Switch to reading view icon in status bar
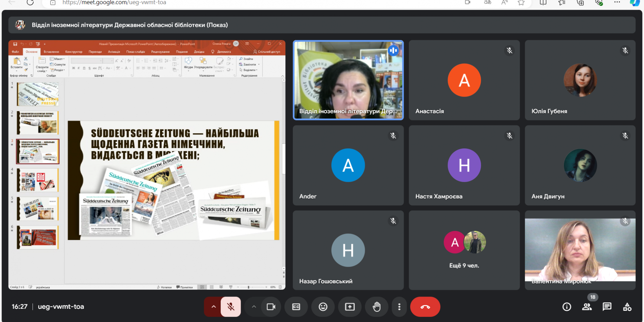The width and height of the screenshot is (644, 322). [x=221, y=287]
